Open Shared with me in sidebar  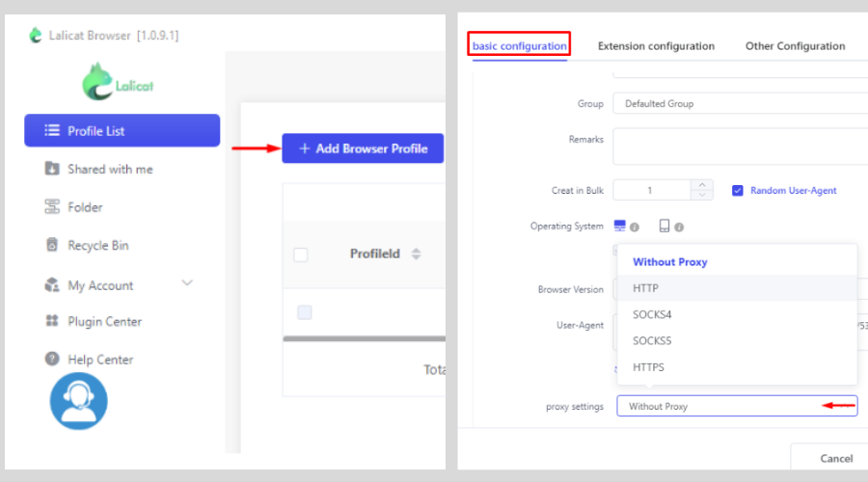click(109, 169)
